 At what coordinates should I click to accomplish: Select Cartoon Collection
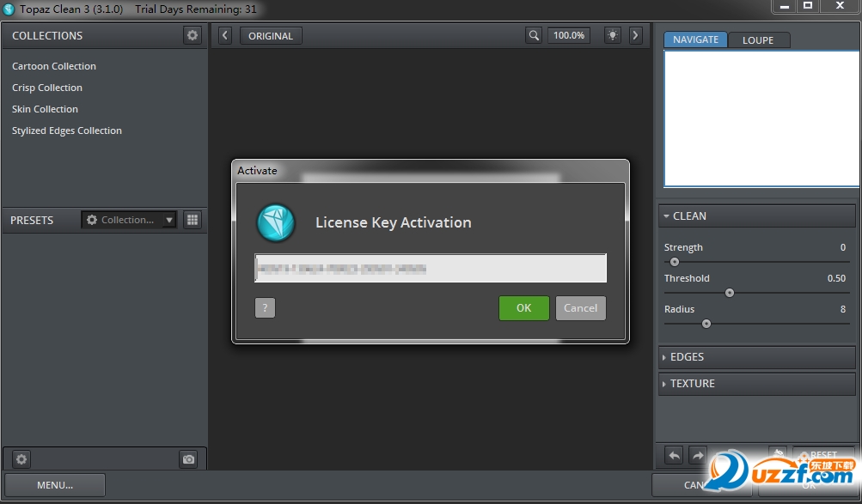point(54,66)
